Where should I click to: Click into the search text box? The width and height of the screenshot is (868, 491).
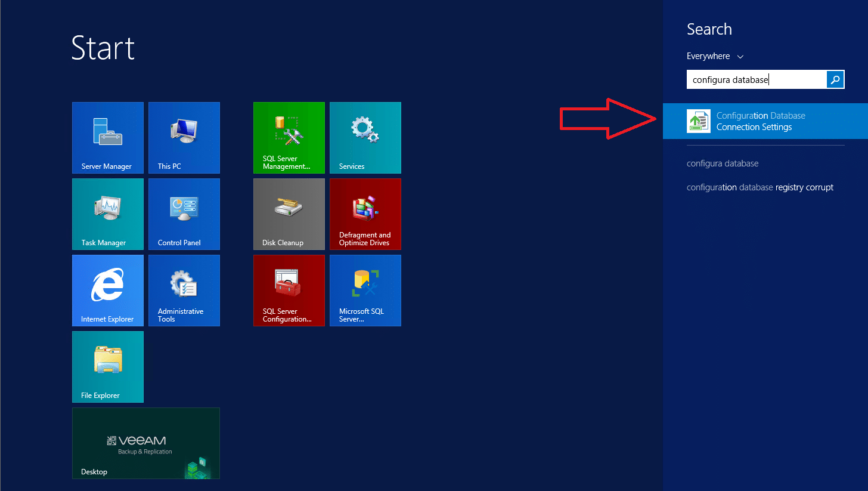757,79
